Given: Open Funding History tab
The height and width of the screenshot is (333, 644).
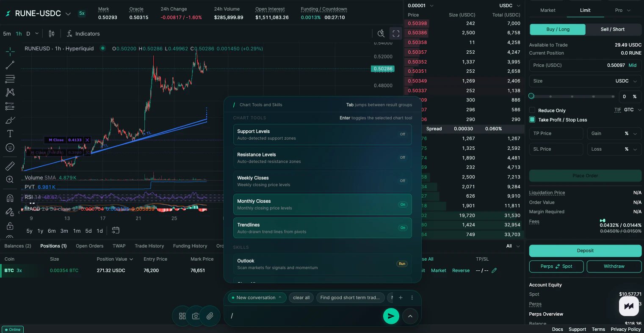Looking at the screenshot, I should (x=190, y=246).
